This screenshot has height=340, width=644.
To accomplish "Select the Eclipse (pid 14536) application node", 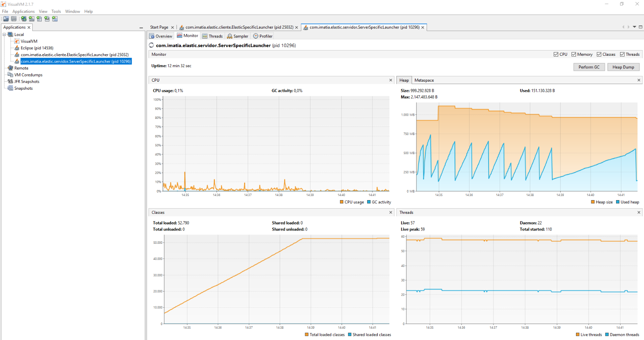I will click(x=37, y=48).
